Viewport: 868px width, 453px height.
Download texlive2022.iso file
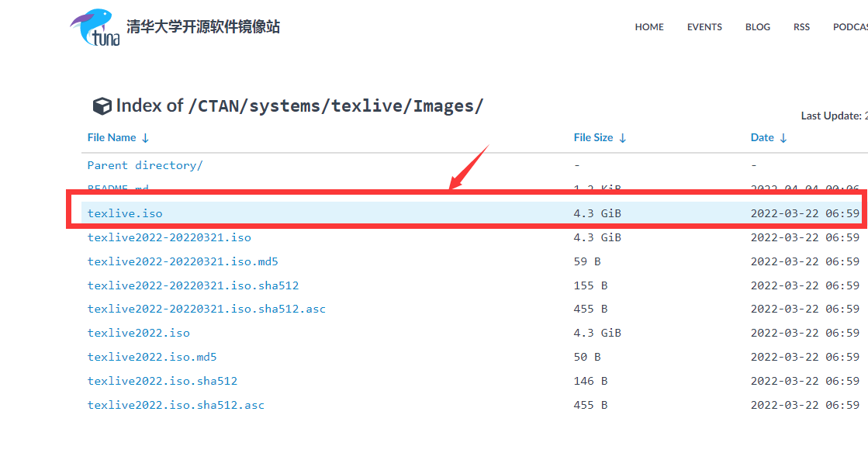click(138, 333)
